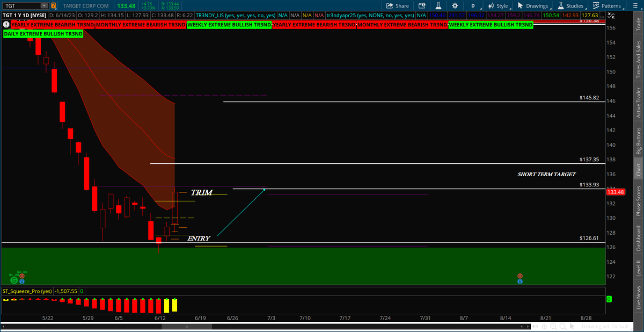Open the TGT symbol dropdown arrow
This screenshot has width=644, height=332.
pos(45,5)
